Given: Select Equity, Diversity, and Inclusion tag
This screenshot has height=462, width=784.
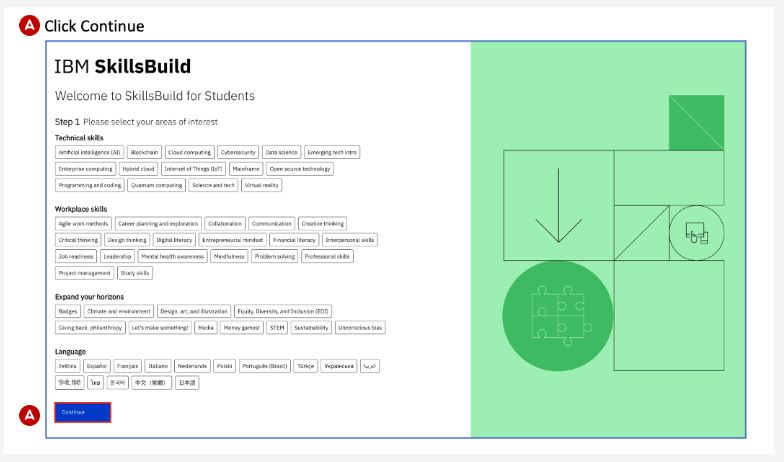Looking at the screenshot, I should click(x=283, y=312).
